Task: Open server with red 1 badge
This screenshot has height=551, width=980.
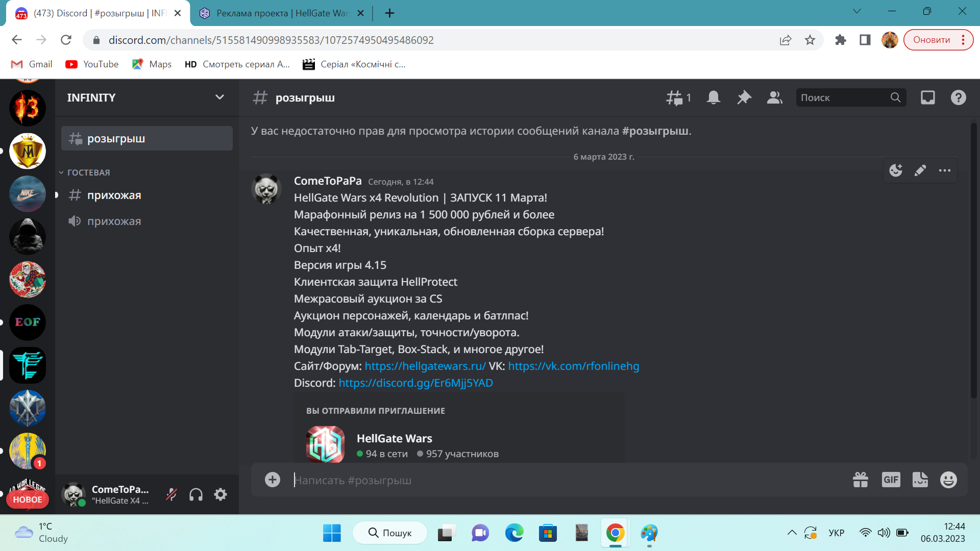Action: pyautogui.click(x=28, y=451)
